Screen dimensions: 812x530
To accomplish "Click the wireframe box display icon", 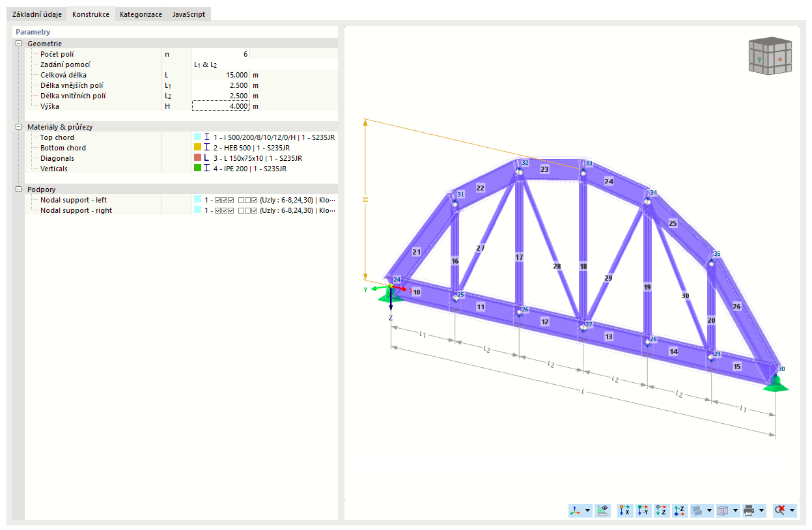I will (723, 510).
